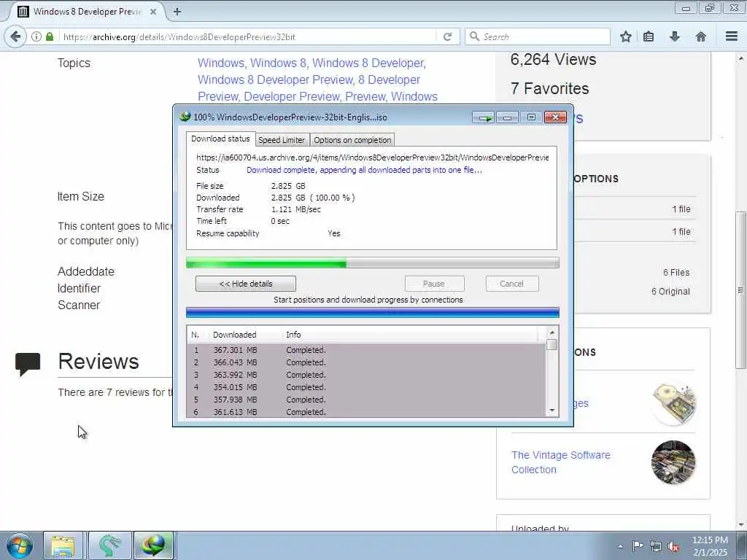Click the muted volume tray icon

673,546
